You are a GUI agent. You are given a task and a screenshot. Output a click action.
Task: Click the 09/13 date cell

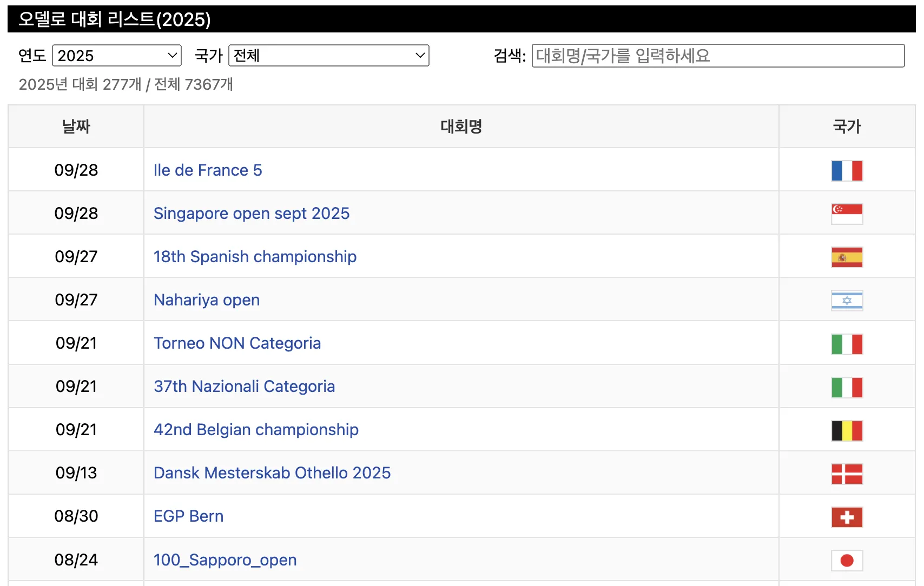pyautogui.click(x=76, y=473)
